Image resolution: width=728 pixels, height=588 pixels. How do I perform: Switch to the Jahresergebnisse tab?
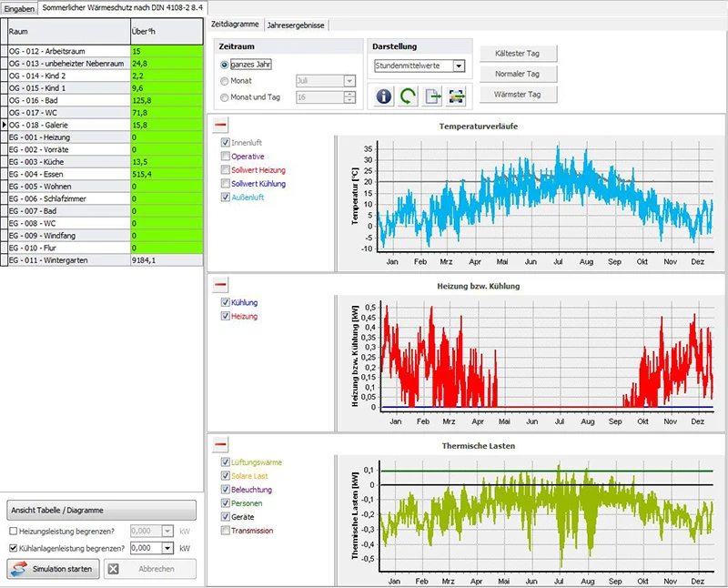click(x=297, y=25)
